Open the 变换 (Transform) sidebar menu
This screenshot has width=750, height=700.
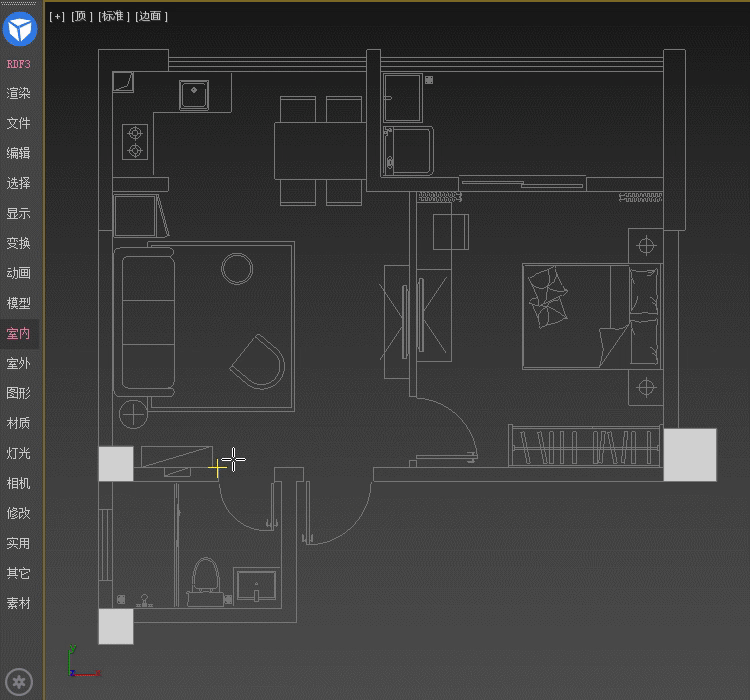(x=19, y=243)
